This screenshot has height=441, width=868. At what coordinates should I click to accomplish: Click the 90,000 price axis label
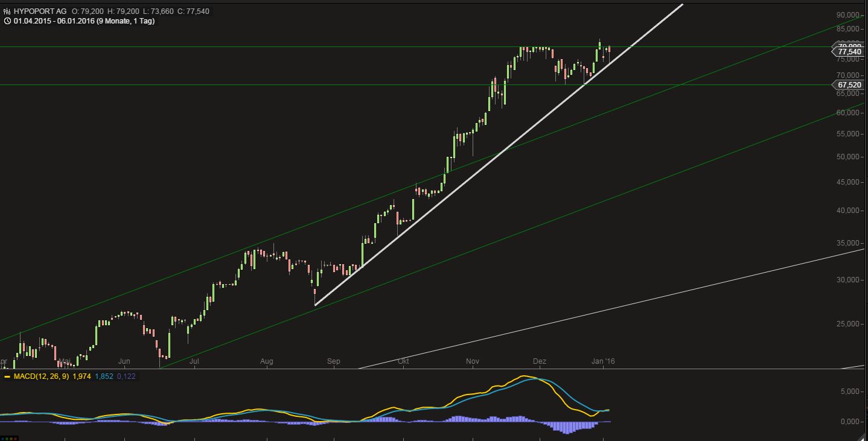(849, 14)
